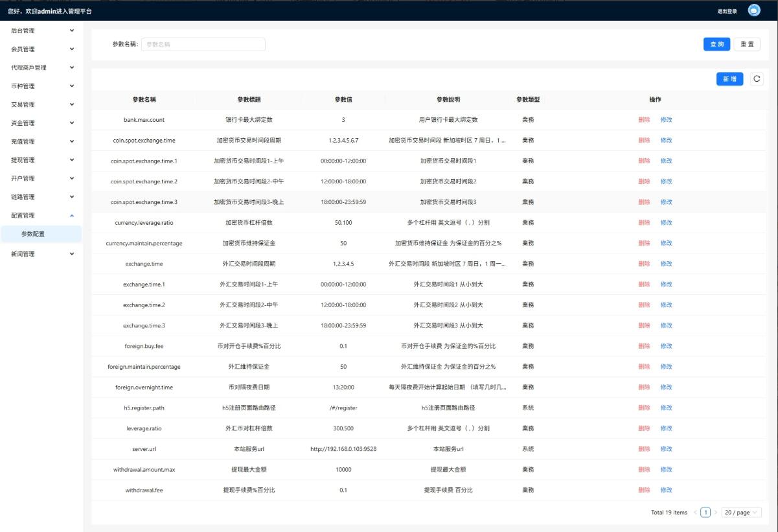
Task: Click the 重置 reset button
Action: coord(747,44)
